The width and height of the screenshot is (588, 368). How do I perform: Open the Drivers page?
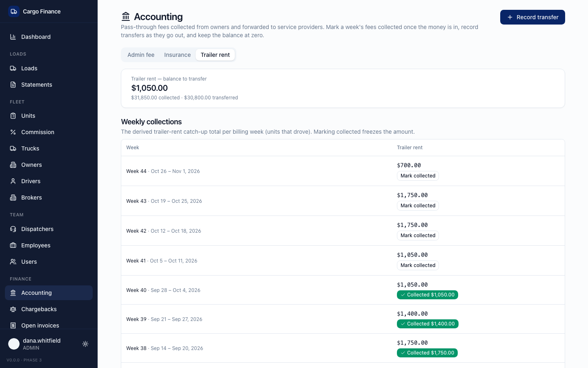49,181
